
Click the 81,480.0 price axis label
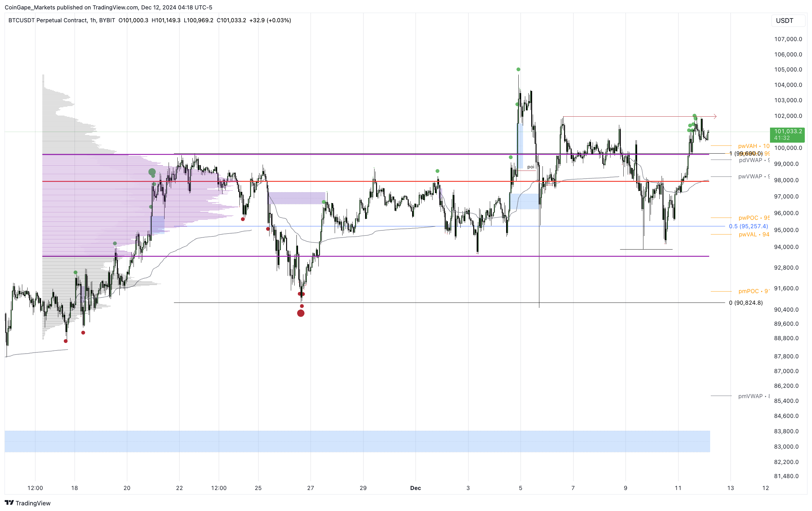pyautogui.click(x=786, y=476)
